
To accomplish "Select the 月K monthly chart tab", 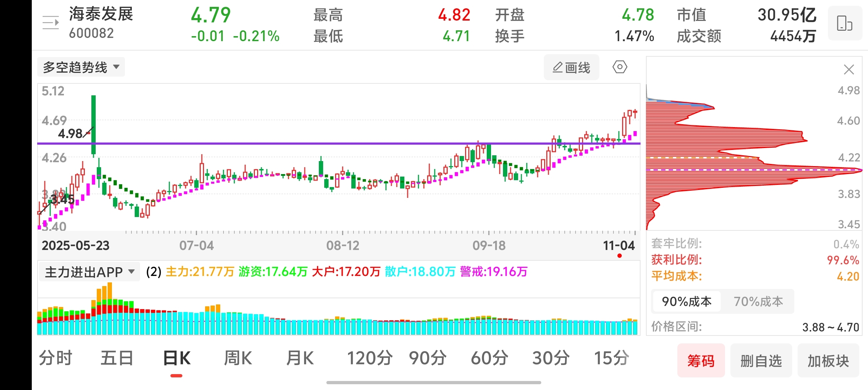I will click(x=300, y=358).
